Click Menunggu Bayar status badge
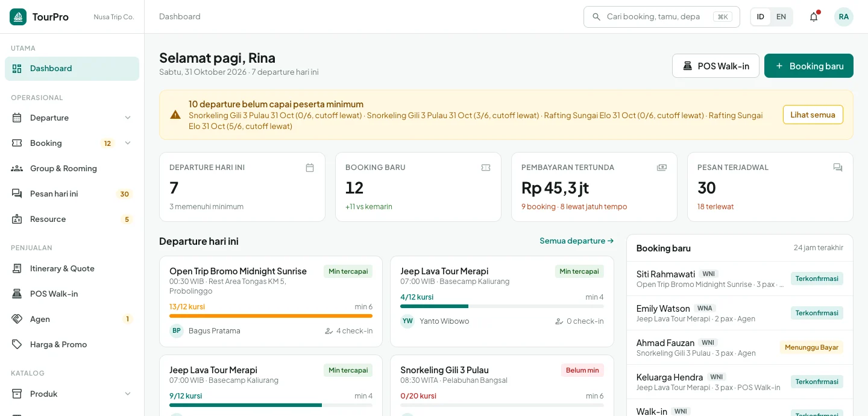This screenshot has width=868, height=416. tap(811, 347)
